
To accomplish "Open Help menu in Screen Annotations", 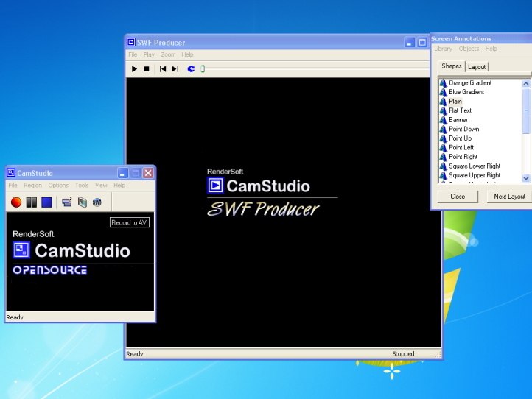I will [x=491, y=49].
